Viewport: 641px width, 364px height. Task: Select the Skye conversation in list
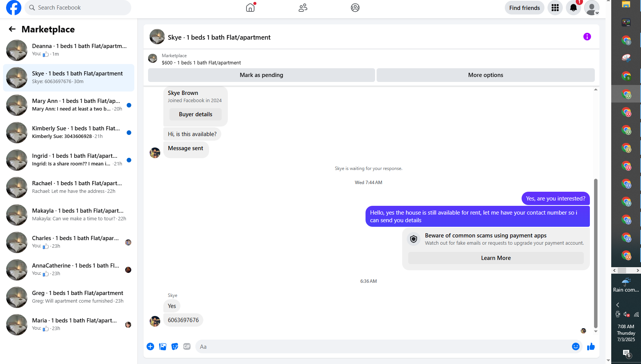click(x=69, y=78)
